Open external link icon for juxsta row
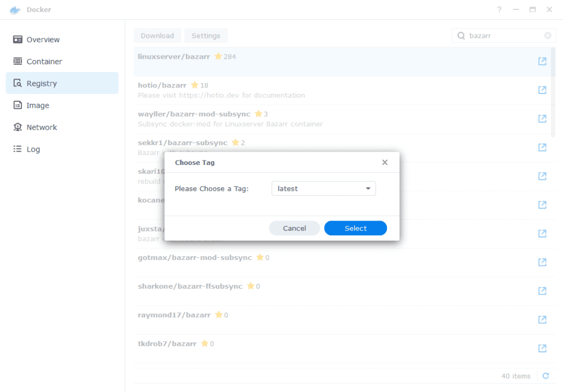The width and height of the screenshot is (563, 392). 542,234
